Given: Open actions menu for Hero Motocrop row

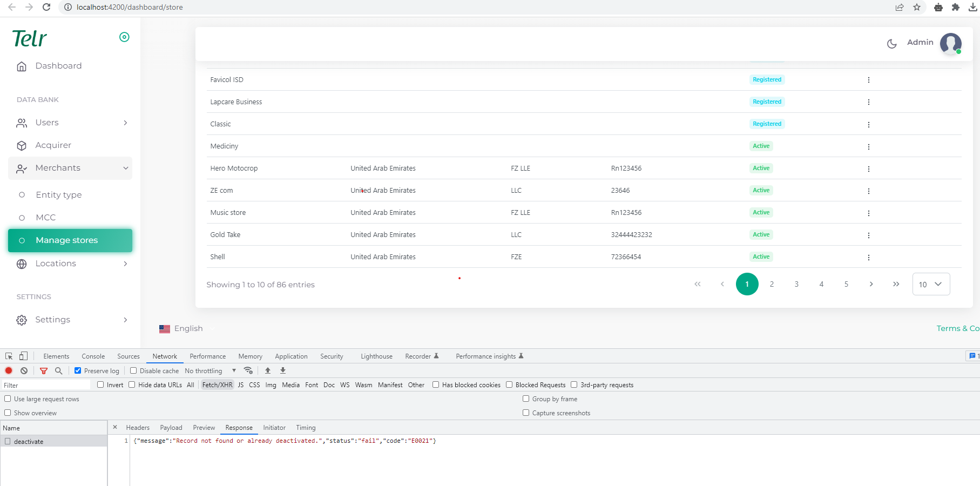Looking at the screenshot, I should click(868, 168).
